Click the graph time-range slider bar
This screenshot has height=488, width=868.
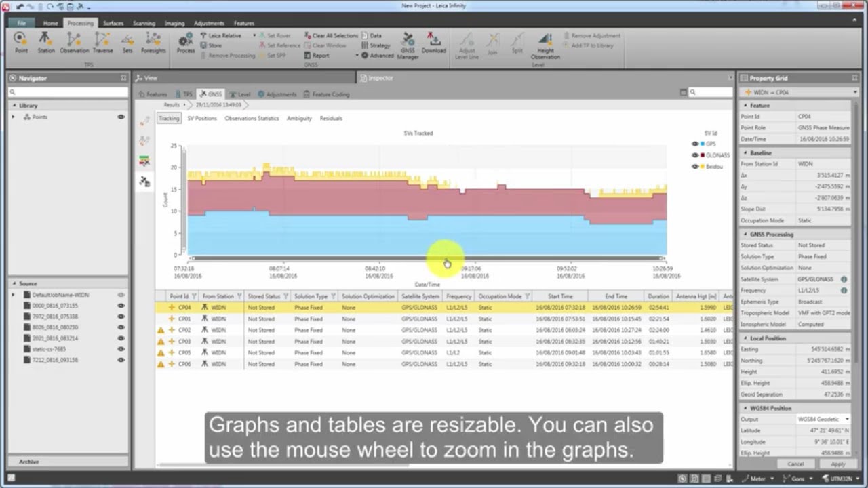(427, 258)
